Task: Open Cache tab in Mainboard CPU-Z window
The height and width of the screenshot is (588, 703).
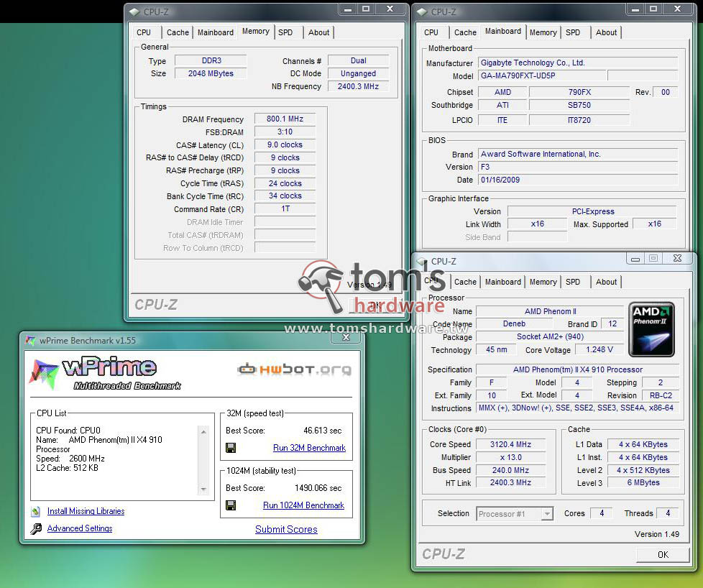Action: coord(465,32)
